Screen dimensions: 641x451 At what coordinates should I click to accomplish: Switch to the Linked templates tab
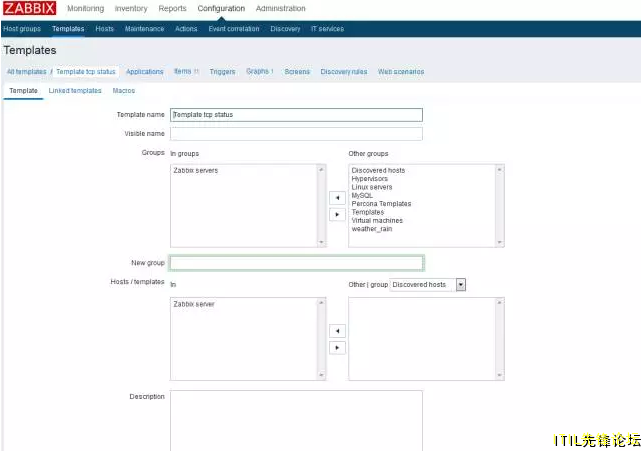pos(75,90)
